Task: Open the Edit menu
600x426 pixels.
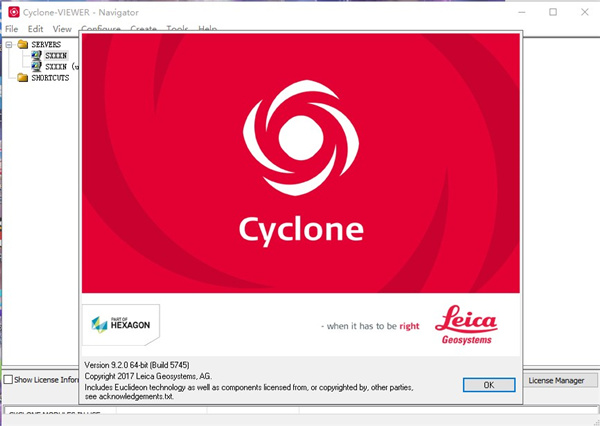Action: pyautogui.click(x=36, y=29)
